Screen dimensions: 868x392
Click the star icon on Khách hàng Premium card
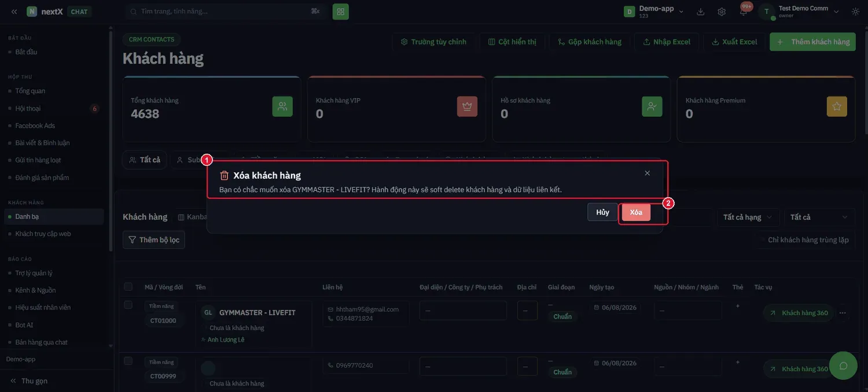837,106
